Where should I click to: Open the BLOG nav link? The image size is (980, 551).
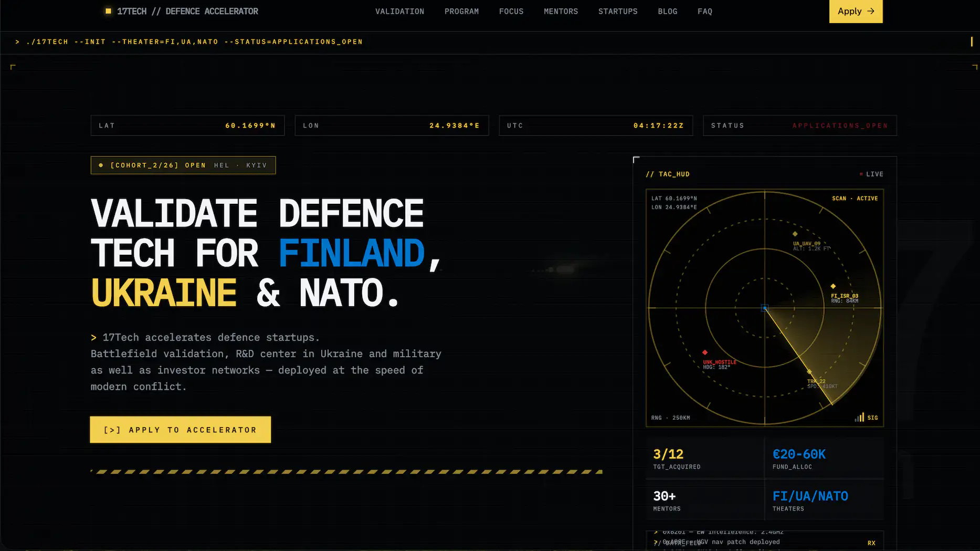668,11
